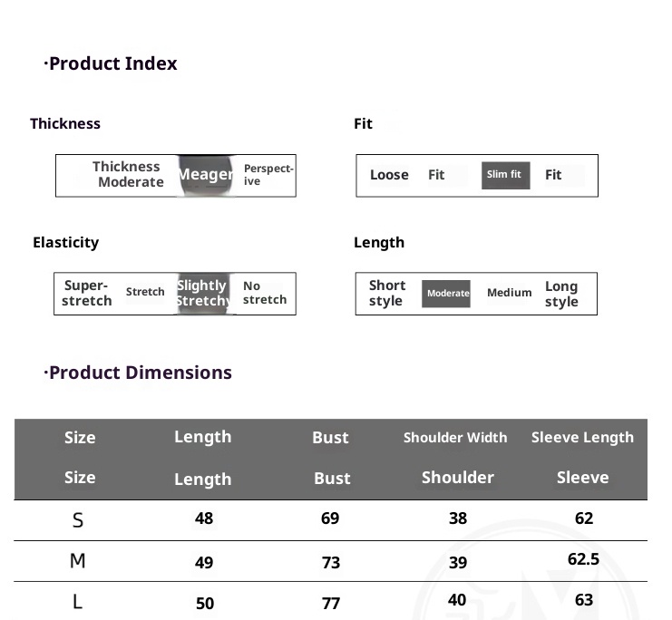The height and width of the screenshot is (620, 672).
Task: Select the M size row label
Action: [78, 561]
